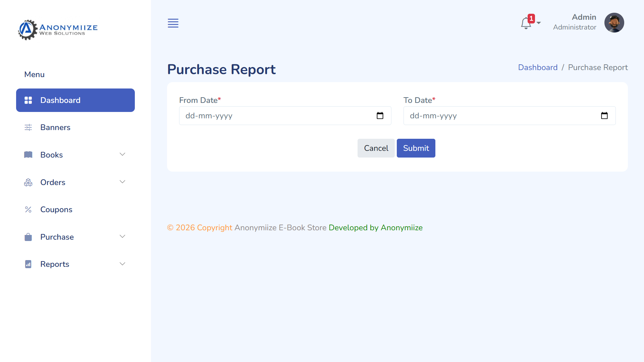
Task: Click the Banners sliders icon
Action: [x=28, y=127]
